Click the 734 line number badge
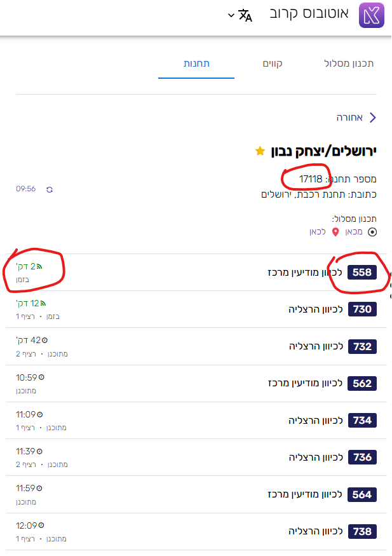Viewport: 392px width, 556px height. 361,421
